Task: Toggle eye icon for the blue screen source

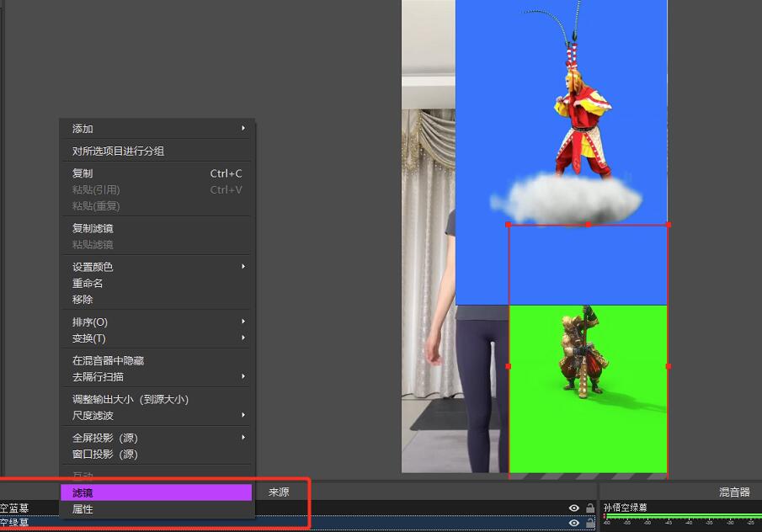Action: 574,508
